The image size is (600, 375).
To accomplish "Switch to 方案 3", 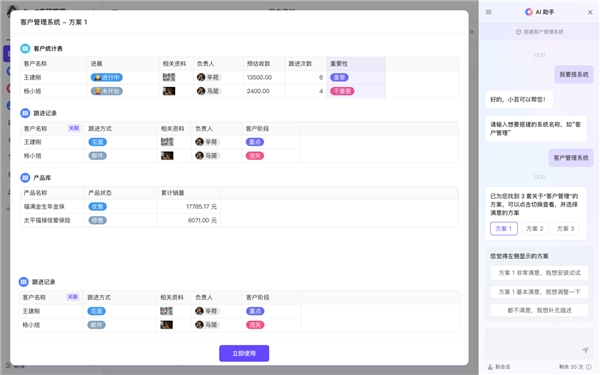I will tap(566, 228).
